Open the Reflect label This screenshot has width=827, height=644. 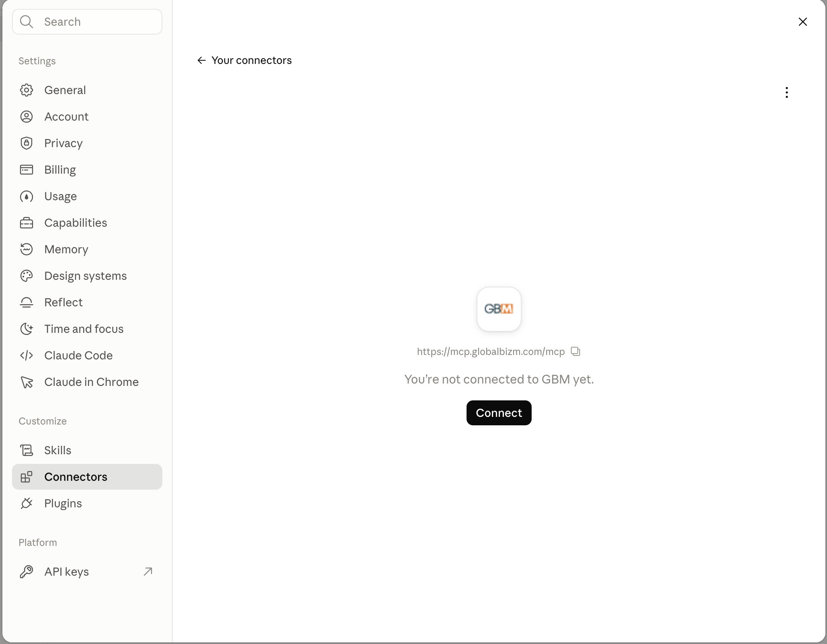tap(63, 302)
